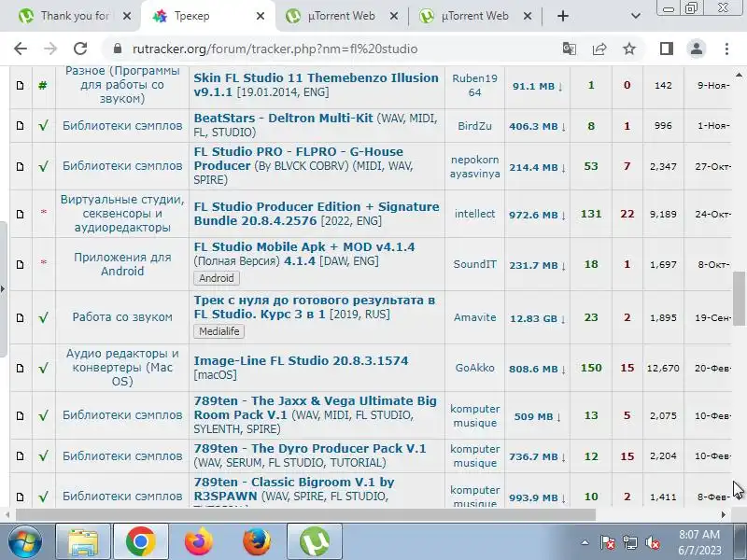Image resolution: width=747 pixels, height=560 pixels.
Task: Download the 972.6 MB torrent
Action: pos(537,215)
